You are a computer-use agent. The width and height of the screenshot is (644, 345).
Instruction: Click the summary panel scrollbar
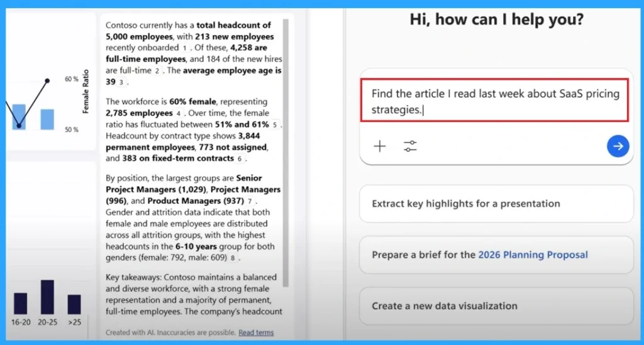286,153
